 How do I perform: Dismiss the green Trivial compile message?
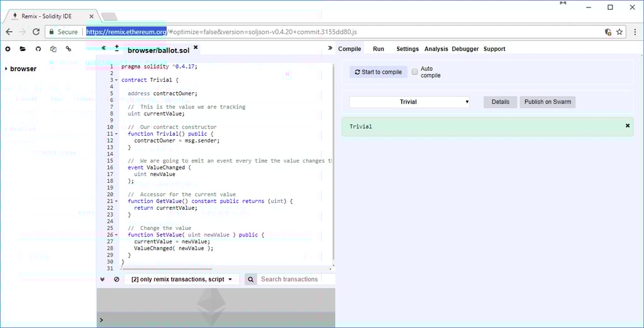pyautogui.click(x=628, y=126)
